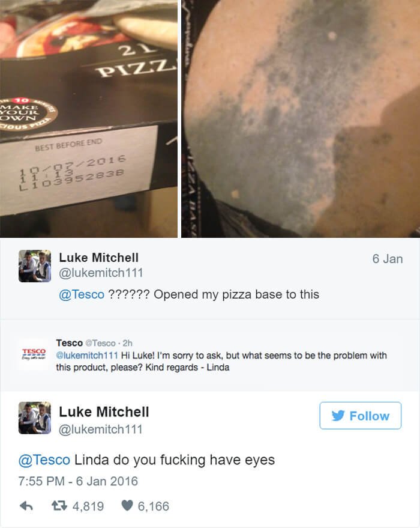Click Luke Mitchell name in bottom tweet
The width and height of the screenshot is (420, 528).
[x=104, y=412]
